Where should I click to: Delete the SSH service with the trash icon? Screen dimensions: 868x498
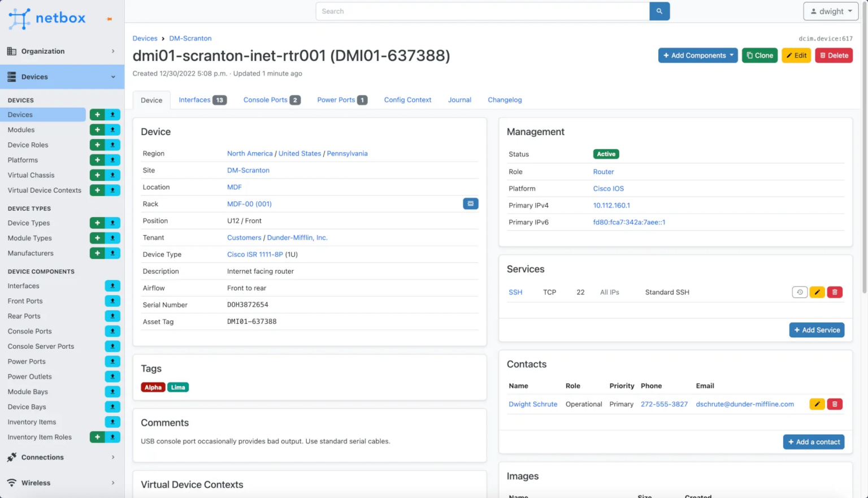pyautogui.click(x=835, y=292)
